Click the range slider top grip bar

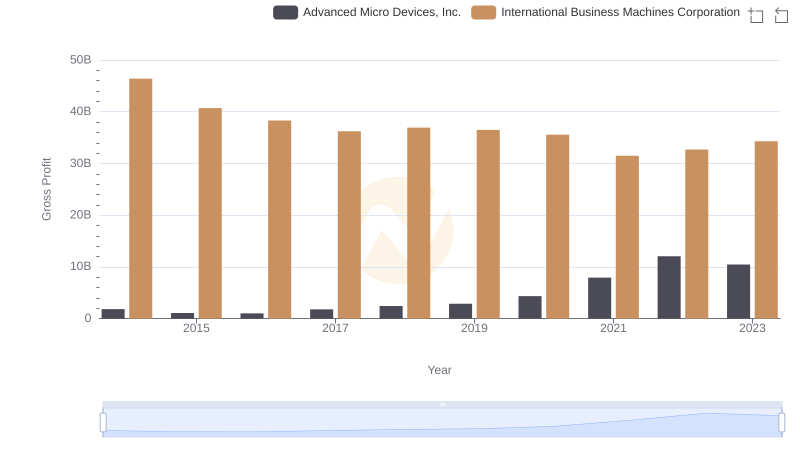(442, 404)
